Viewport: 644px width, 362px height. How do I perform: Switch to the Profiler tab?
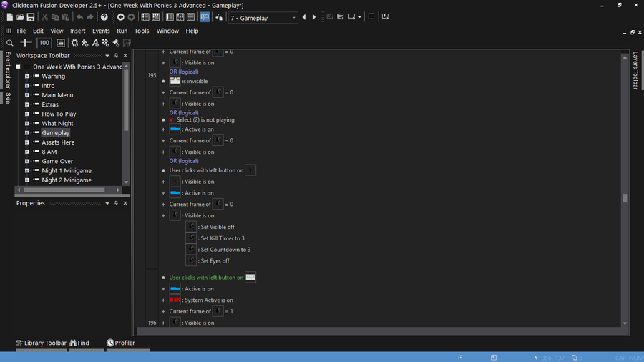pyautogui.click(x=121, y=343)
